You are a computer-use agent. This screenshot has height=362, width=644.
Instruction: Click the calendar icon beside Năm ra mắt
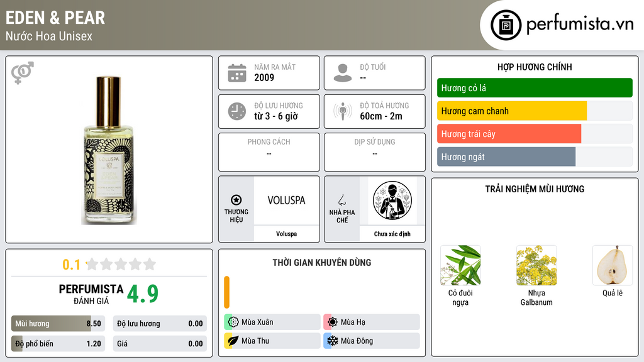click(237, 73)
